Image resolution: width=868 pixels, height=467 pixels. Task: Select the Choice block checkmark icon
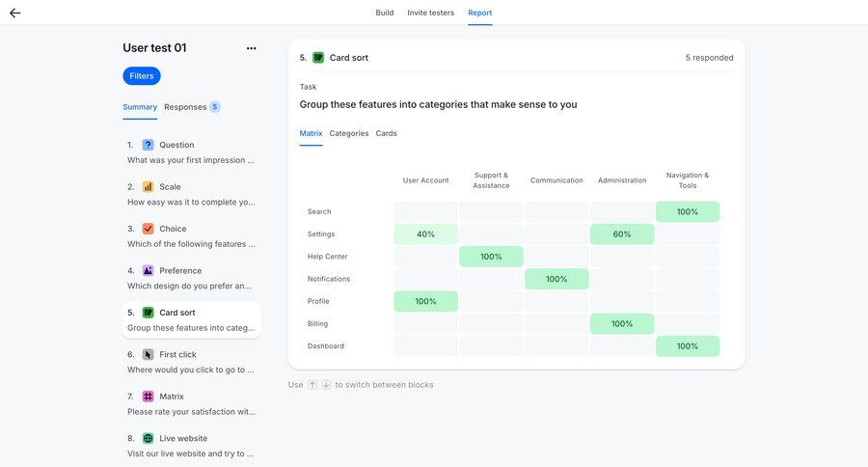[x=148, y=229]
